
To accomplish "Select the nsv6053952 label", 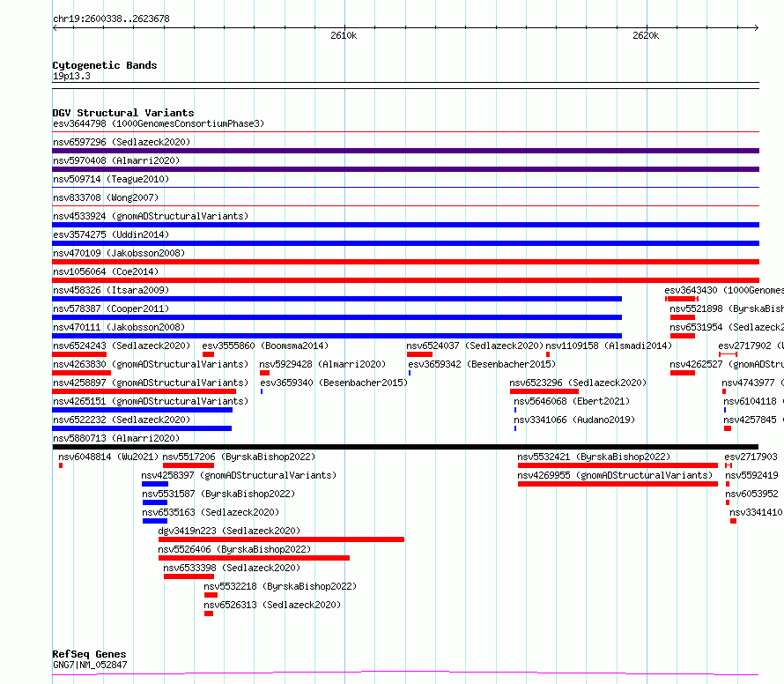I will (752, 494).
